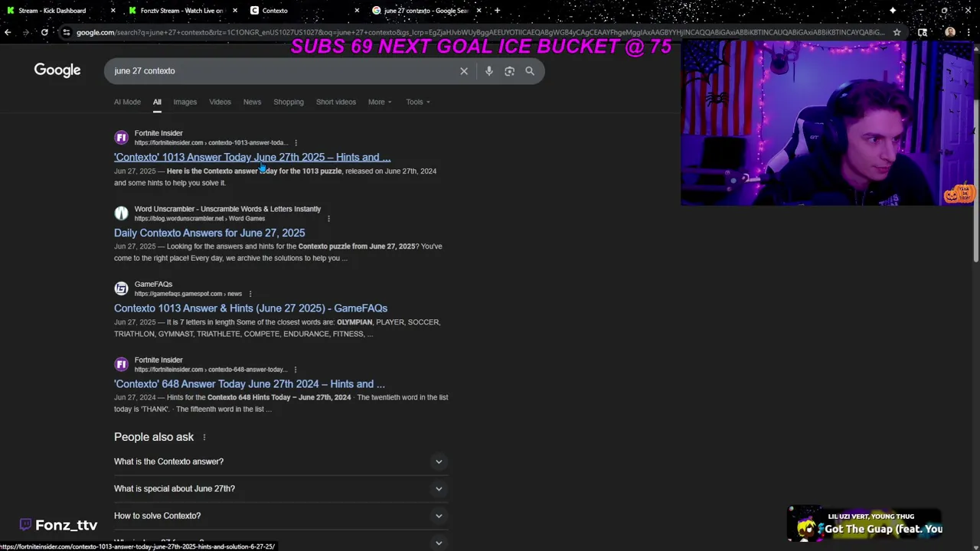980x551 pixels.
Task: Click the Gemini sparkle icon in title bar
Action: coord(893,11)
